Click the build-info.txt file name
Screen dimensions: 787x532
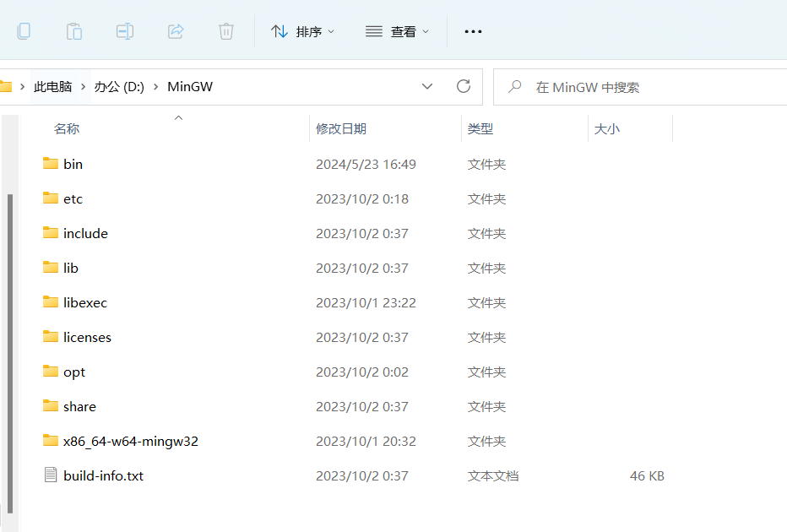103,475
